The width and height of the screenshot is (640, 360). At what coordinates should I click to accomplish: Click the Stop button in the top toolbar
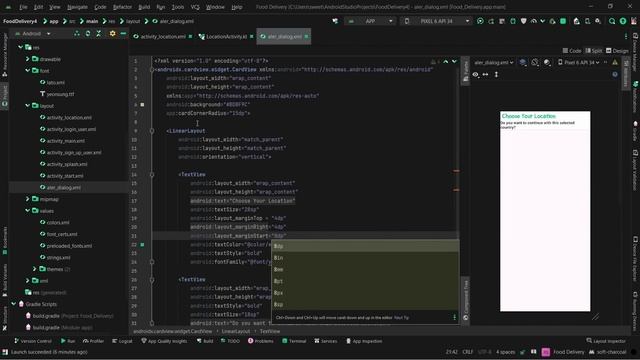click(563, 21)
